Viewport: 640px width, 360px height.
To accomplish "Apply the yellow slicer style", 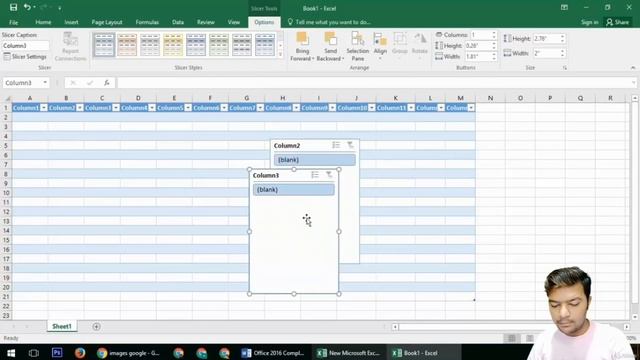I will [x=173, y=45].
